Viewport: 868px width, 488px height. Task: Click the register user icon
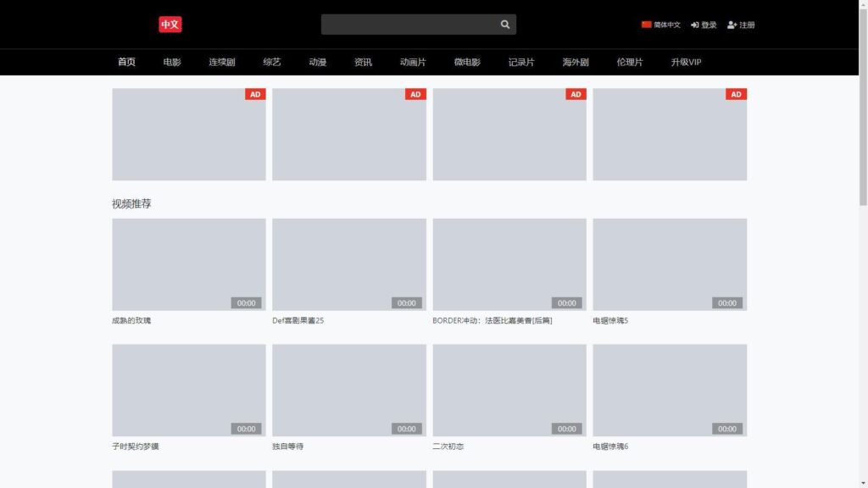(730, 25)
